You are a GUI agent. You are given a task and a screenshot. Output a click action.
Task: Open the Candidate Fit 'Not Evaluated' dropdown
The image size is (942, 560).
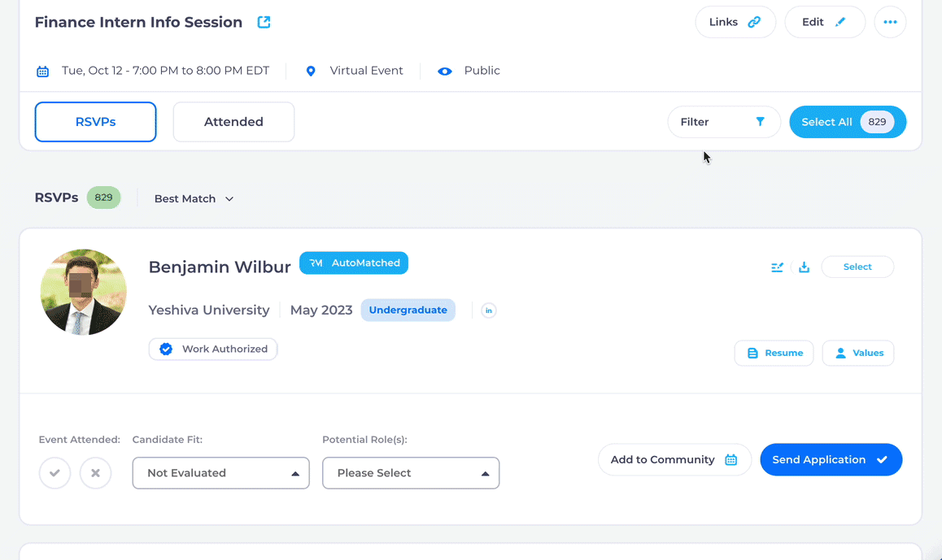220,473
